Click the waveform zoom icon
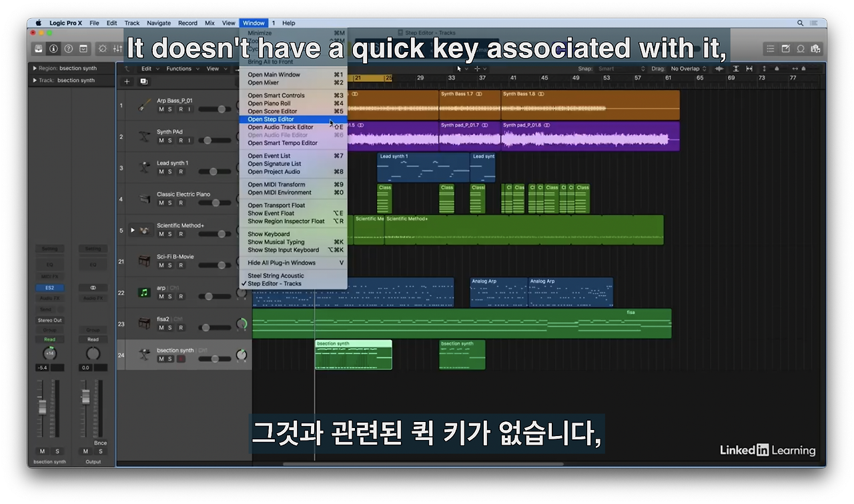Screen dimensions: 854x504 tap(720, 69)
